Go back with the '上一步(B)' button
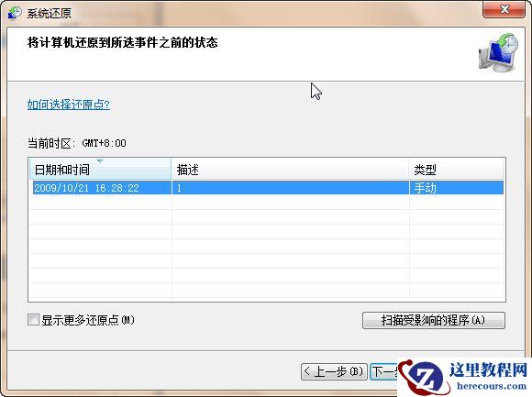 pyautogui.click(x=334, y=372)
